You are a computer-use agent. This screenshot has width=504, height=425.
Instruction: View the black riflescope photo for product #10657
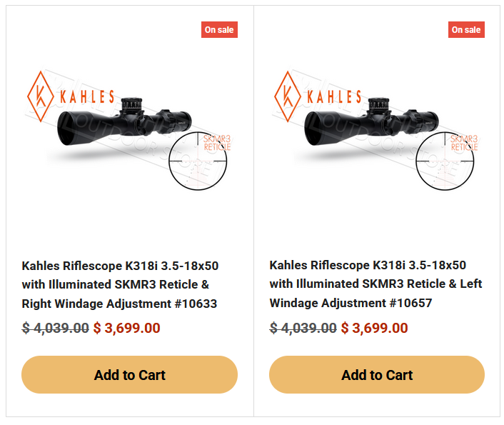[371, 121]
